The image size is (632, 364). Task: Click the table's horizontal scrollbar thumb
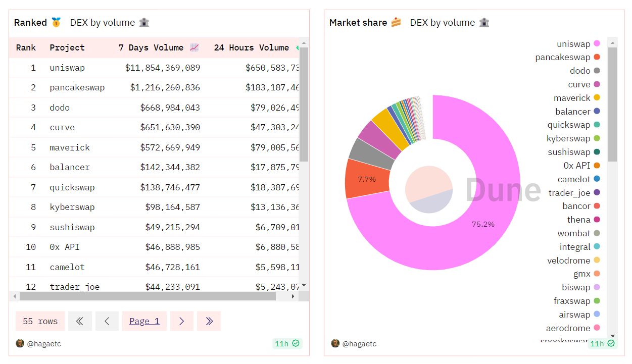[x=148, y=296]
